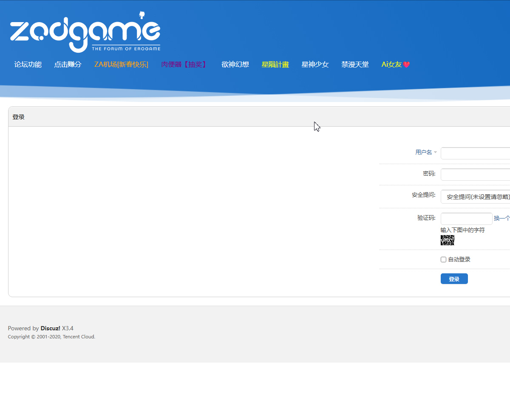Focus the 用户名 text field
The height and width of the screenshot is (420, 510).
tap(475, 153)
